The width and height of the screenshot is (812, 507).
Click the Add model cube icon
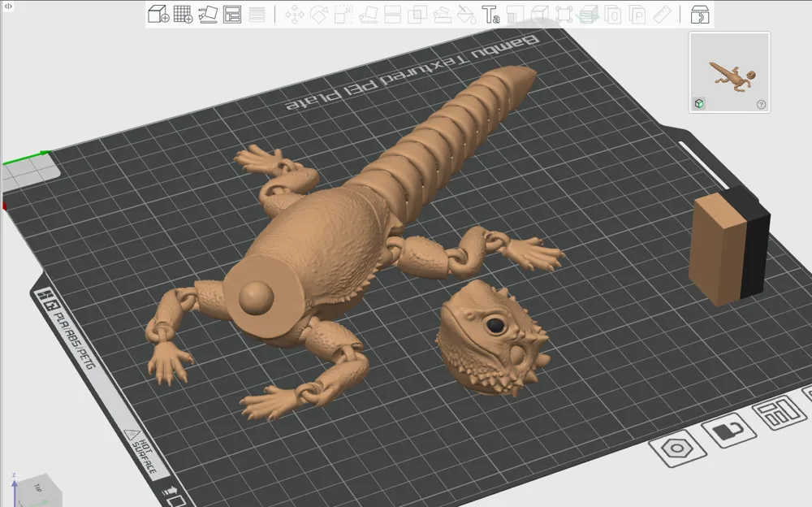158,14
